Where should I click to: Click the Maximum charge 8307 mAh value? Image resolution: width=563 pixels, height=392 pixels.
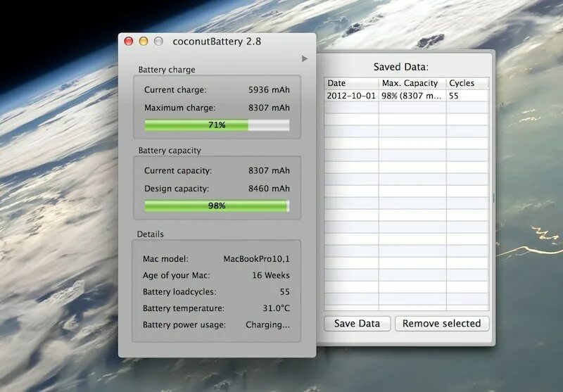[x=269, y=108]
